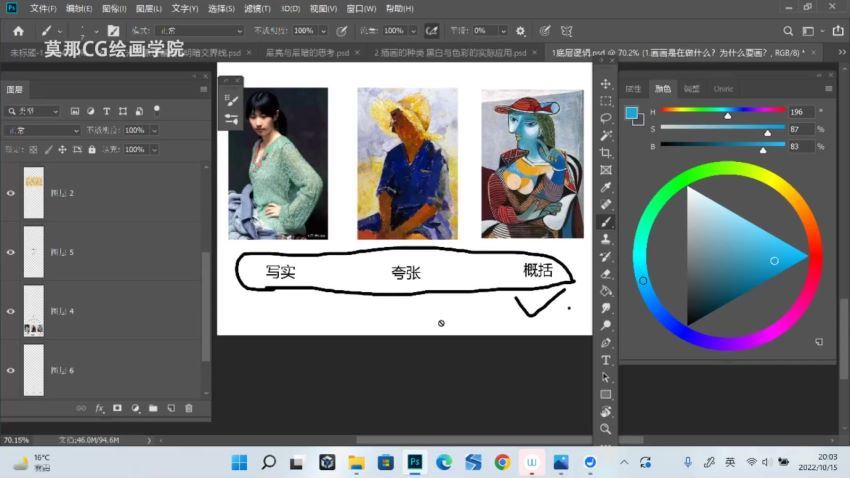Click the symmetry butterfly icon

[x=566, y=31]
